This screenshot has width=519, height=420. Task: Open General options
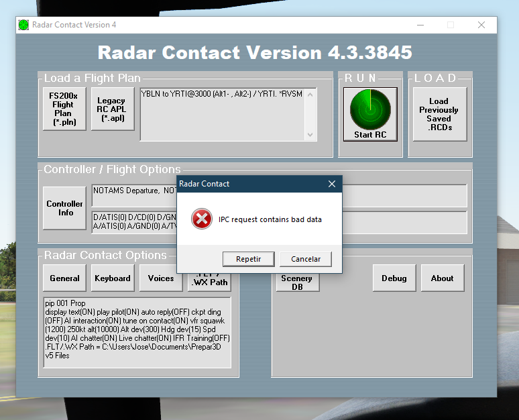64,278
